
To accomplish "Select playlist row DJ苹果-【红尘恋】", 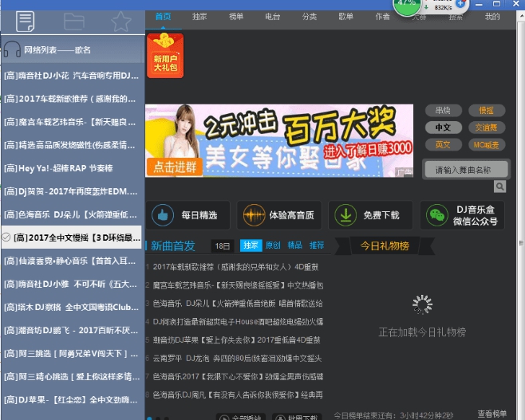I will pos(73,399).
